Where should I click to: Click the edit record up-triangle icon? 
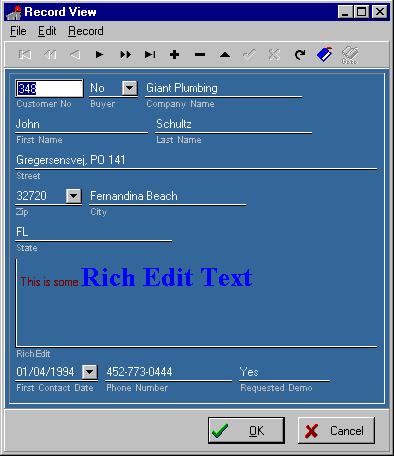[x=225, y=54]
